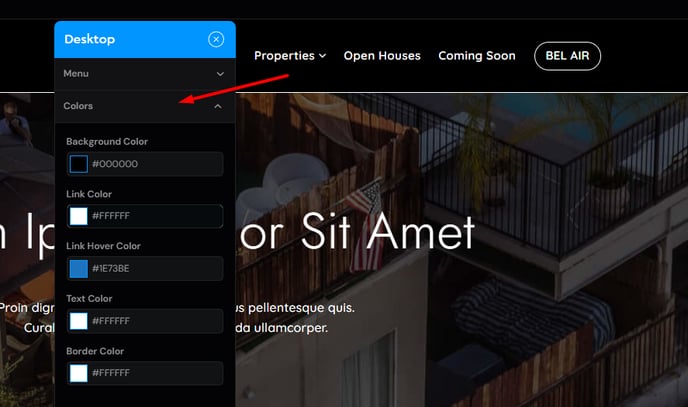Click the Link Hover Color blue swatch

[x=79, y=268]
